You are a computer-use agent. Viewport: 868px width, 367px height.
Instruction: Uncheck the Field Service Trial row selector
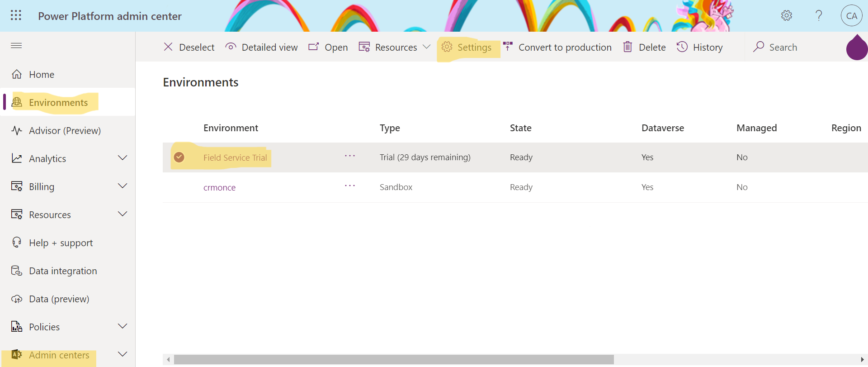179,157
